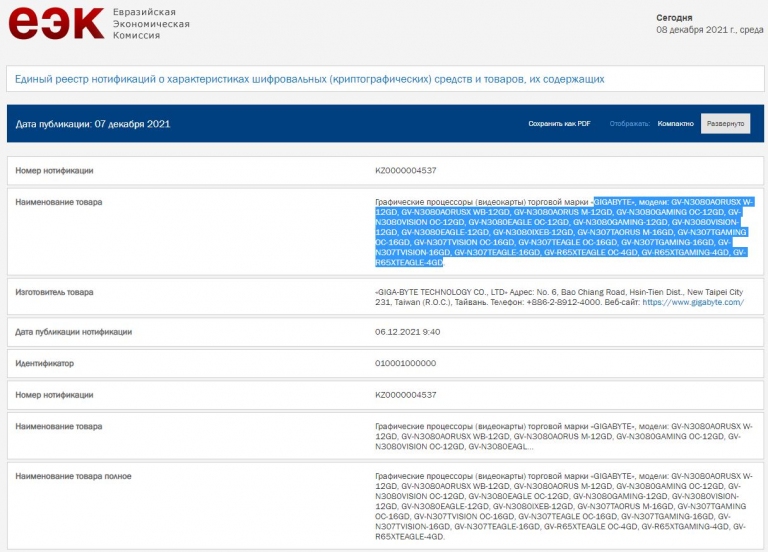
Task: Click the date 08 декабря 2021 г., среда
Action: pyautogui.click(x=710, y=30)
